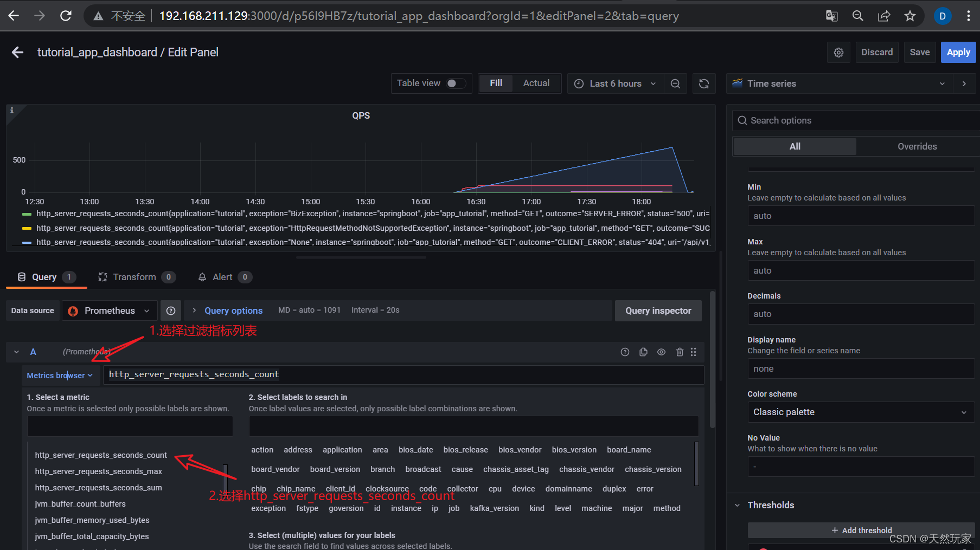980x550 pixels.
Task: Open the browser three-dot menu
Action: [x=968, y=16]
